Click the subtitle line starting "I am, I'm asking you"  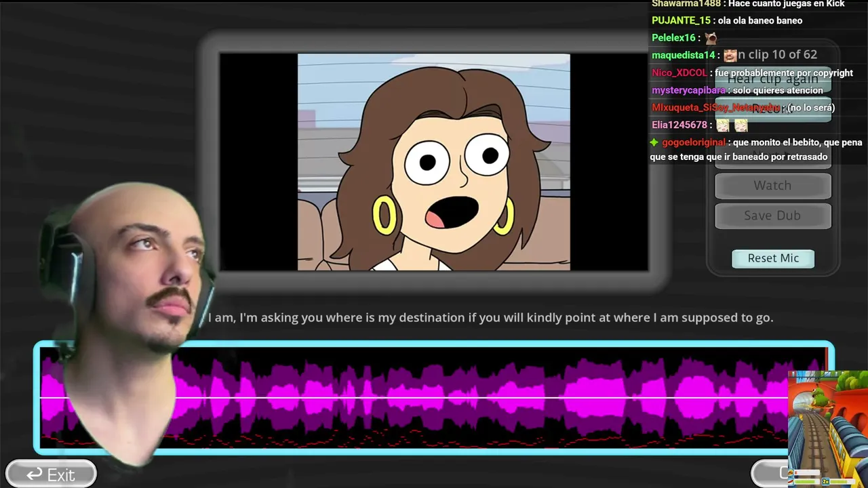(x=490, y=317)
